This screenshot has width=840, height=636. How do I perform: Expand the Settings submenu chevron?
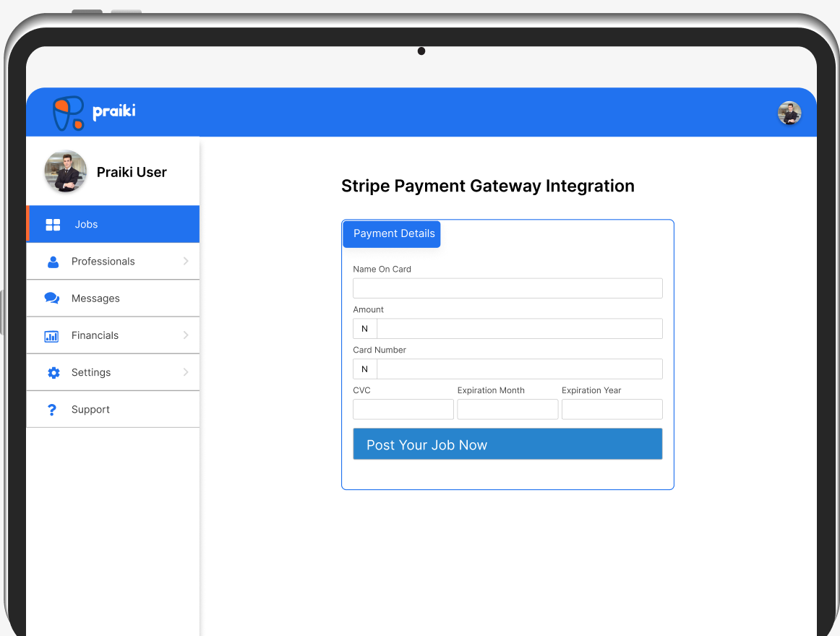186,372
